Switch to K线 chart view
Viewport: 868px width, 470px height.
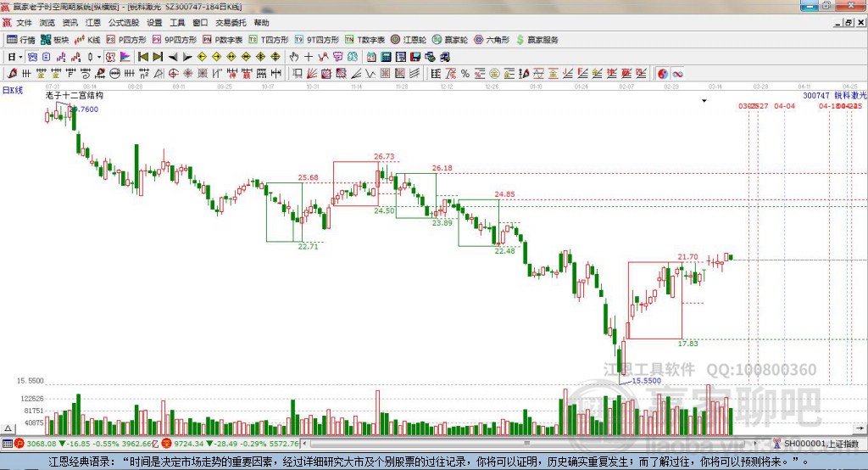point(87,40)
